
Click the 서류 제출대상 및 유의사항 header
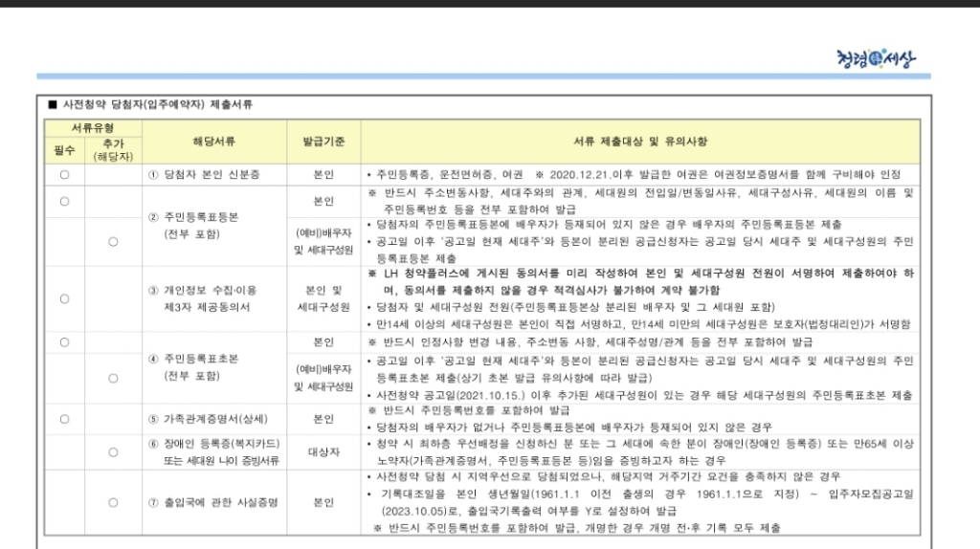(x=639, y=142)
